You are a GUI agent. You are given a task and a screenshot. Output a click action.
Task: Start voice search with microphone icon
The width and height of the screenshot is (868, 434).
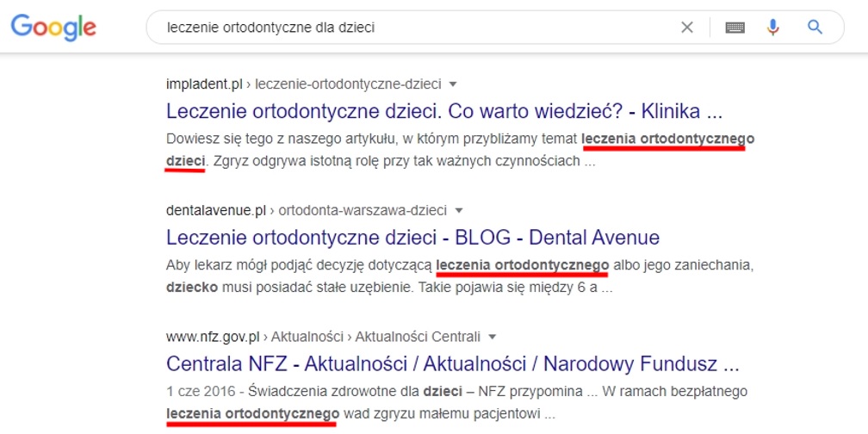(x=773, y=27)
